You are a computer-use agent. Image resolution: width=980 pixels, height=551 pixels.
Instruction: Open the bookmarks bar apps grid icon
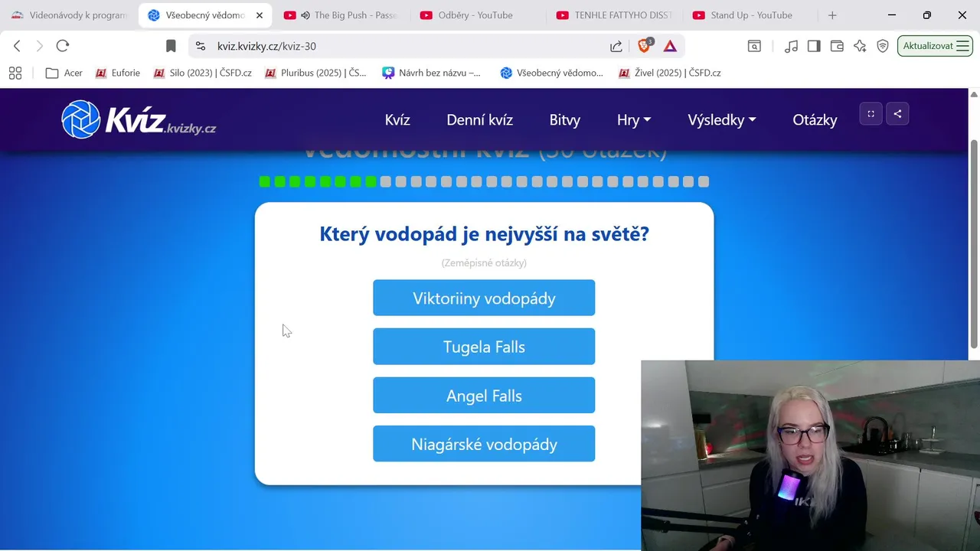[15, 73]
